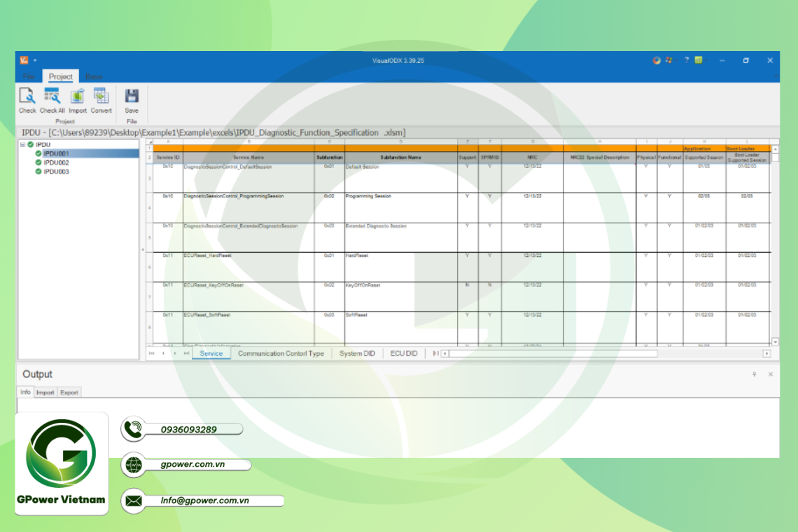Open the quick access dropdown beside app logo
The image size is (798, 532).
[x=35, y=61]
